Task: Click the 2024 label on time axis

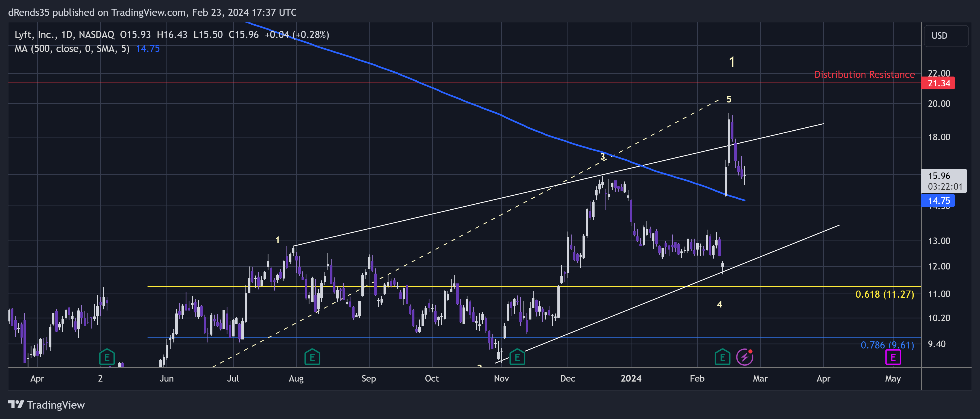Action: click(631, 378)
